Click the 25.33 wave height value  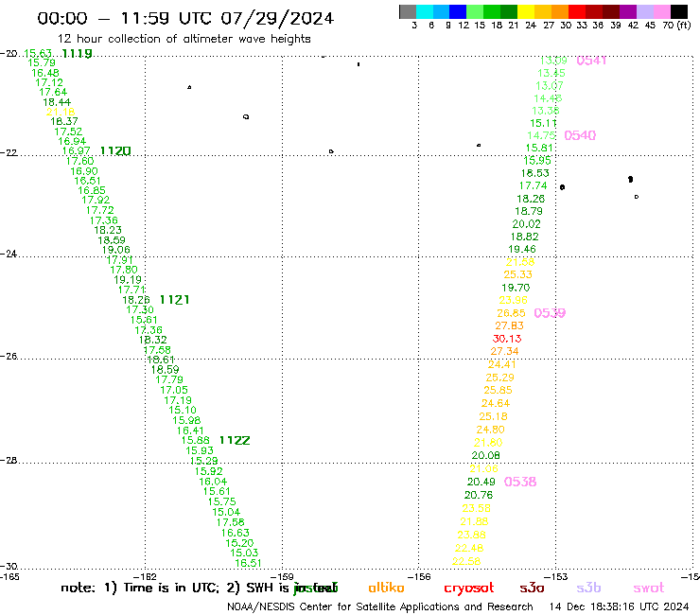pos(517,274)
